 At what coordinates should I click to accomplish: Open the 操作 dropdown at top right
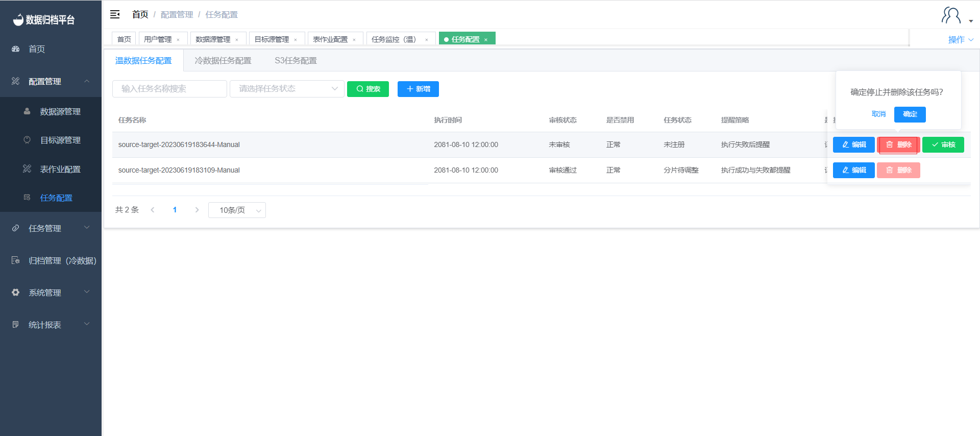point(961,40)
